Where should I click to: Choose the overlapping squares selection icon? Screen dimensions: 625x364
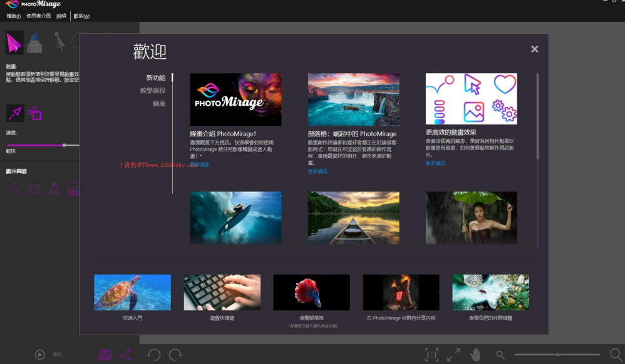click(x=34, y=113)
